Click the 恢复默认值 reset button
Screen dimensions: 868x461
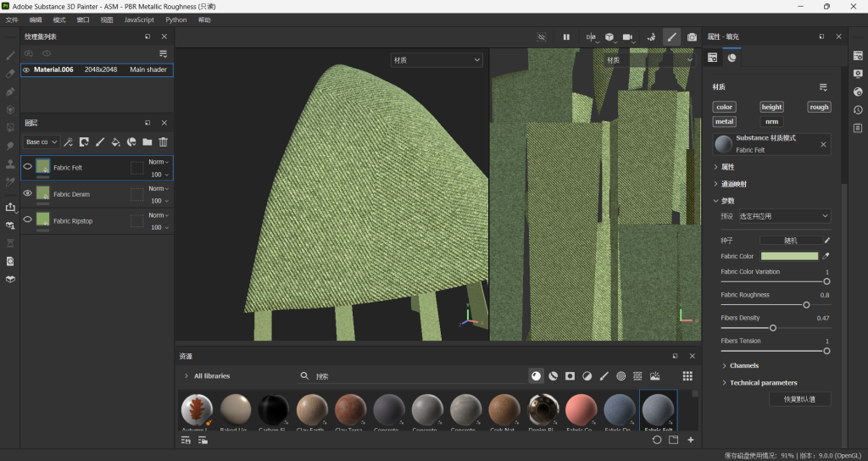800,399
